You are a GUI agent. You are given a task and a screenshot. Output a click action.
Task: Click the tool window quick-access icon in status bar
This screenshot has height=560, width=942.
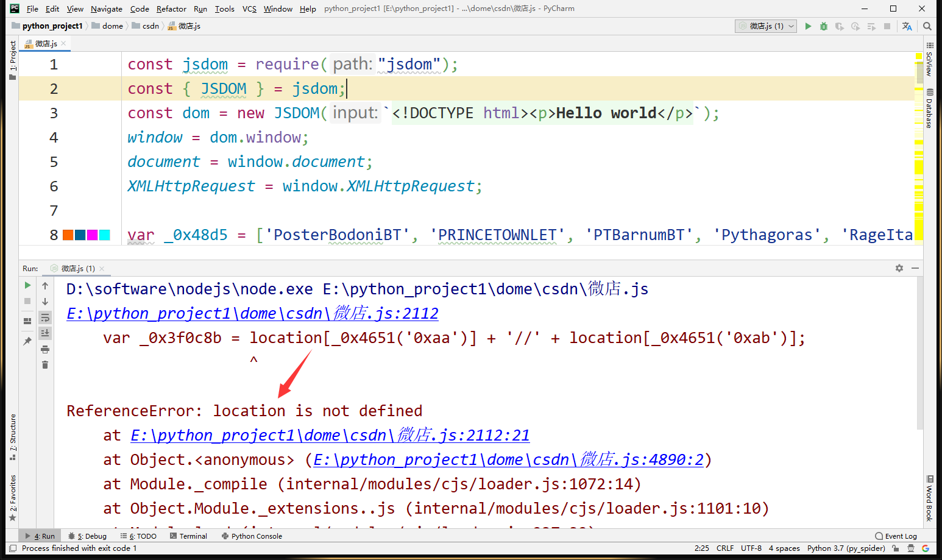[x=13, y=548]
